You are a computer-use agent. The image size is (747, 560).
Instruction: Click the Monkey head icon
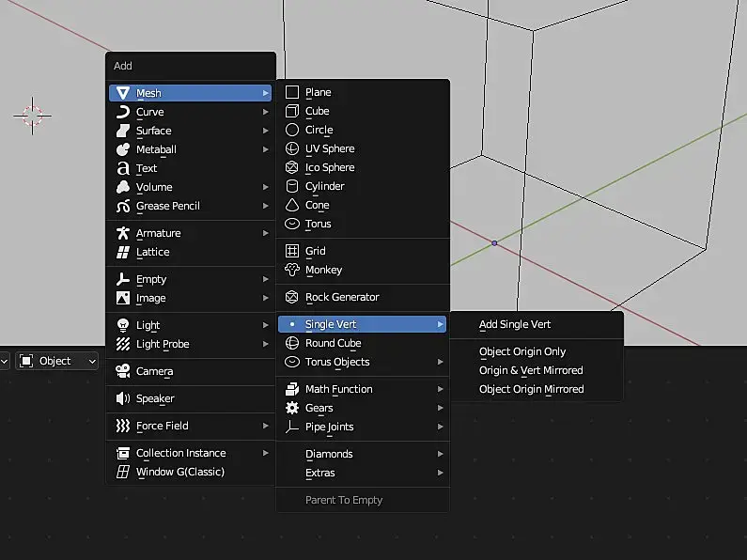(292, 270)
